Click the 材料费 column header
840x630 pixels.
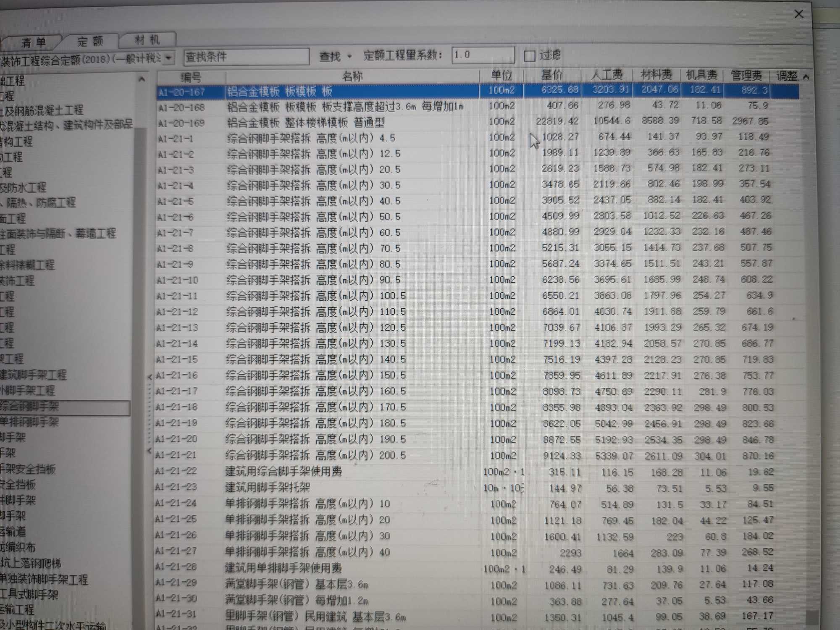(656, 75)
